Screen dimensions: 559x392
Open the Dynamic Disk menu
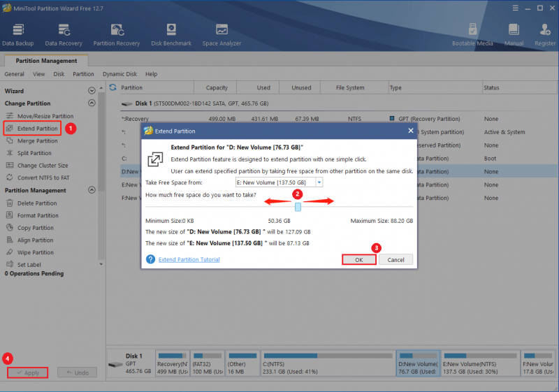click(119, 74)
